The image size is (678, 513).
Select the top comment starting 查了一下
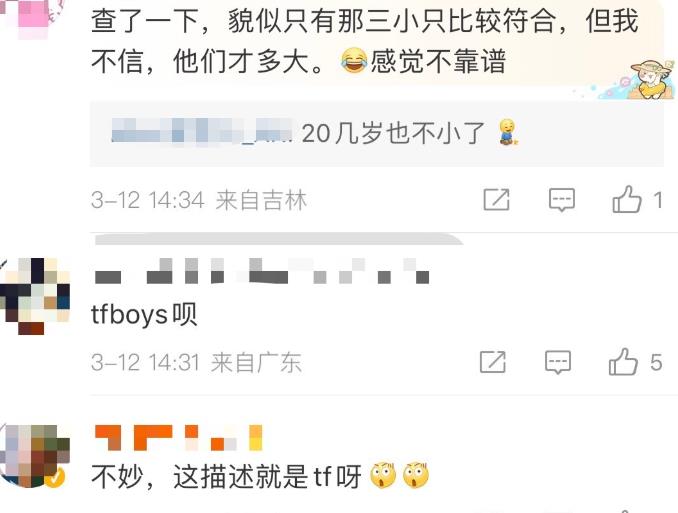(365, 41)
